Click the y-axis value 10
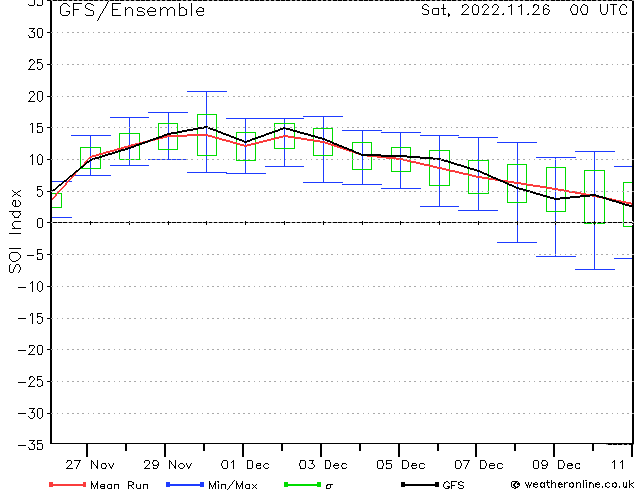 click(36, 160)
